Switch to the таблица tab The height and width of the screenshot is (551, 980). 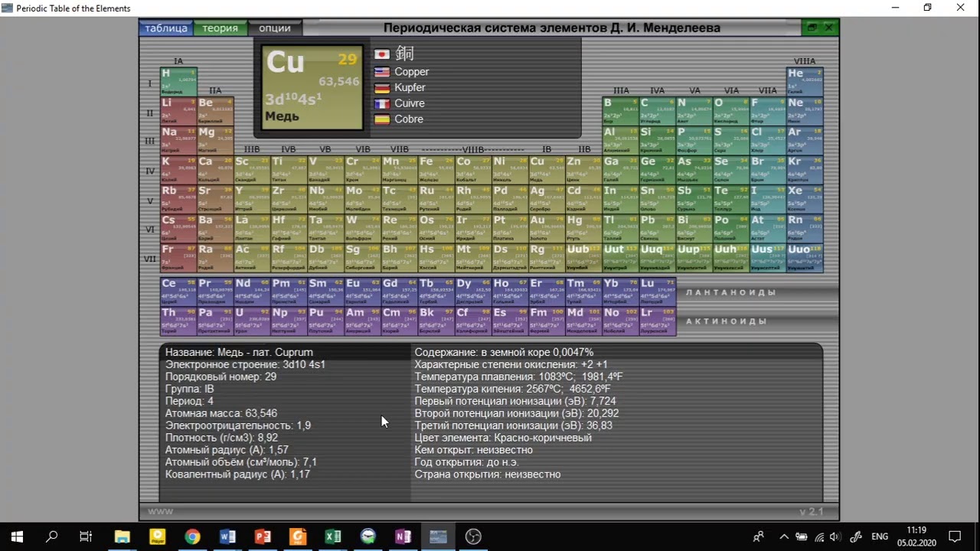[166, 28]
